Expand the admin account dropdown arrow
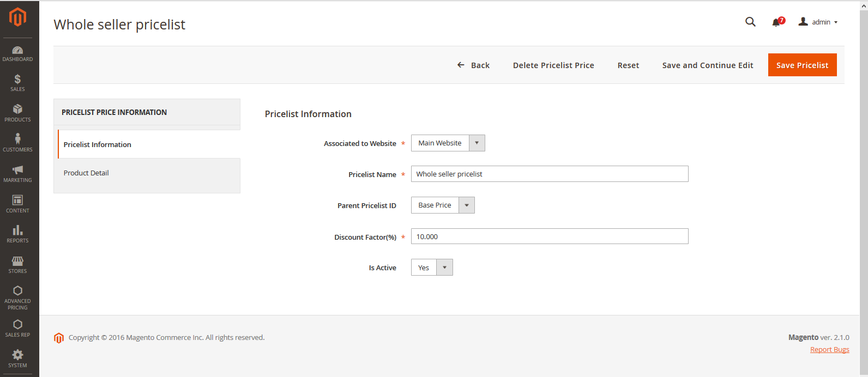The width and height of the screenshot is (868, 377). (x=836, y=22)
